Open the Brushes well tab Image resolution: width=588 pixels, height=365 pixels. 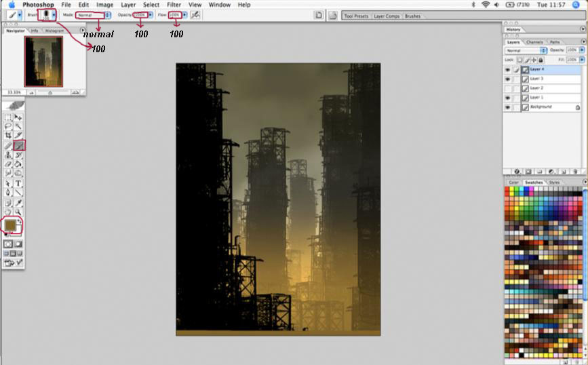(x=412, y=16)
